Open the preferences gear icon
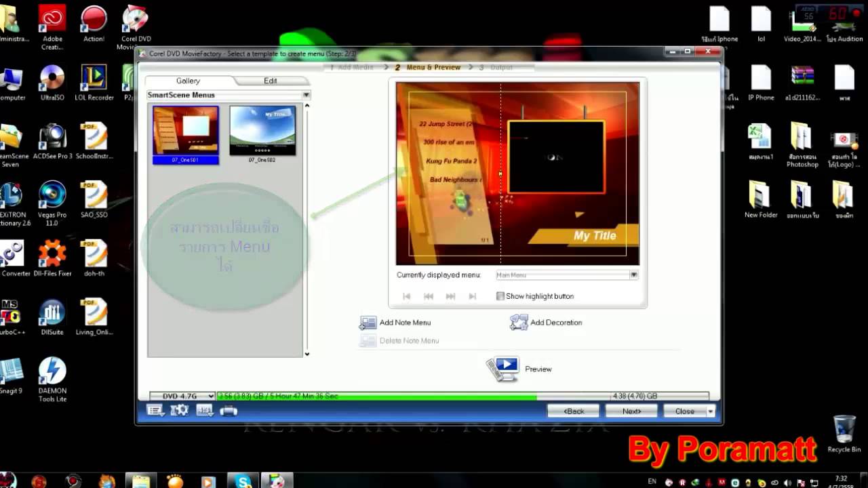The height and width of the screenshot is (488, 868). point(179,410)
